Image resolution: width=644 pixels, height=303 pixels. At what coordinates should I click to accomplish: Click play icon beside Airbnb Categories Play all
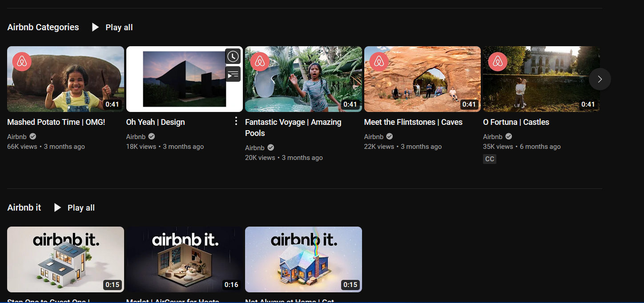tap(95, 27)
